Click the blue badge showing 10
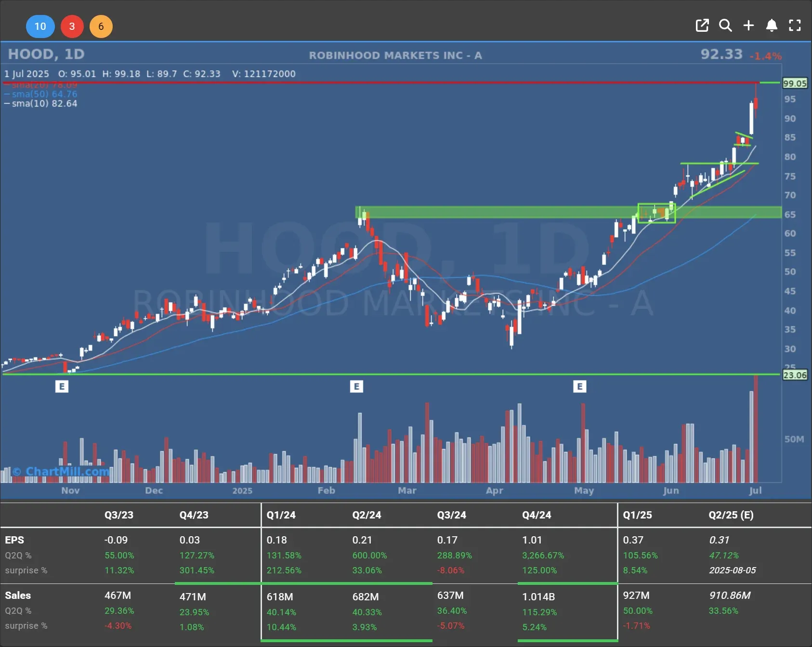The width and height of the screenshot is (812, 647). pos(40,26)
